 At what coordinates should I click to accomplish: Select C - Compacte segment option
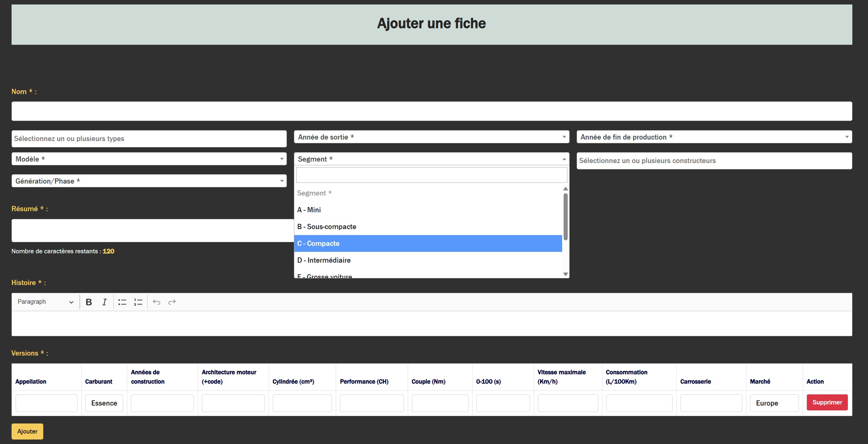(428, 243)
